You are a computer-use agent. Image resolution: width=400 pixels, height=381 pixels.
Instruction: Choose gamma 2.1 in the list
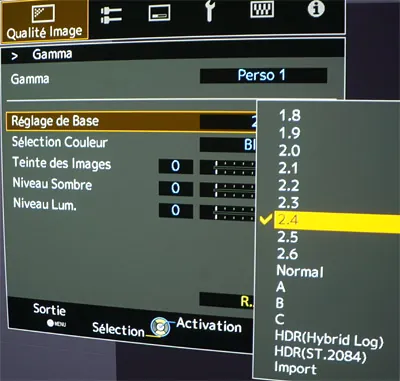[289, 168]
